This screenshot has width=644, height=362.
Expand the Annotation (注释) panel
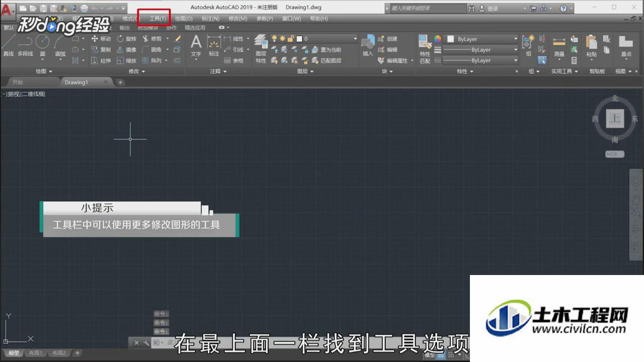point(218,71)
